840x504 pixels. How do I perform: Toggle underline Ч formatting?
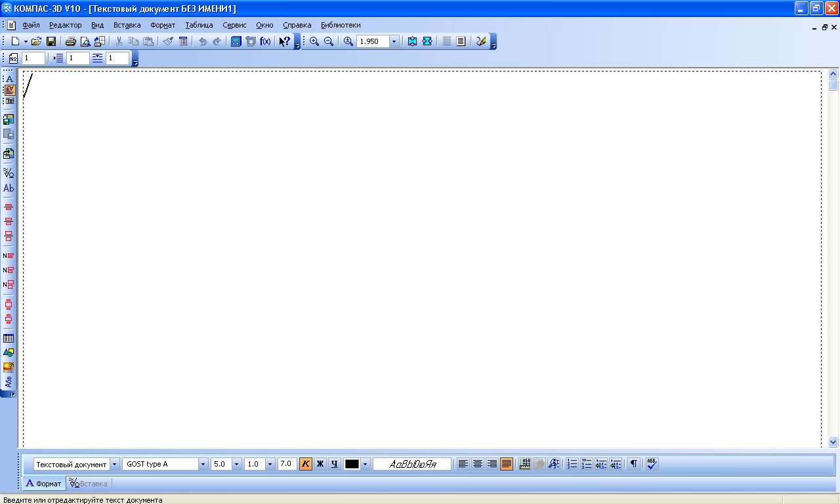pyautogui.click(x=334, y=463)
